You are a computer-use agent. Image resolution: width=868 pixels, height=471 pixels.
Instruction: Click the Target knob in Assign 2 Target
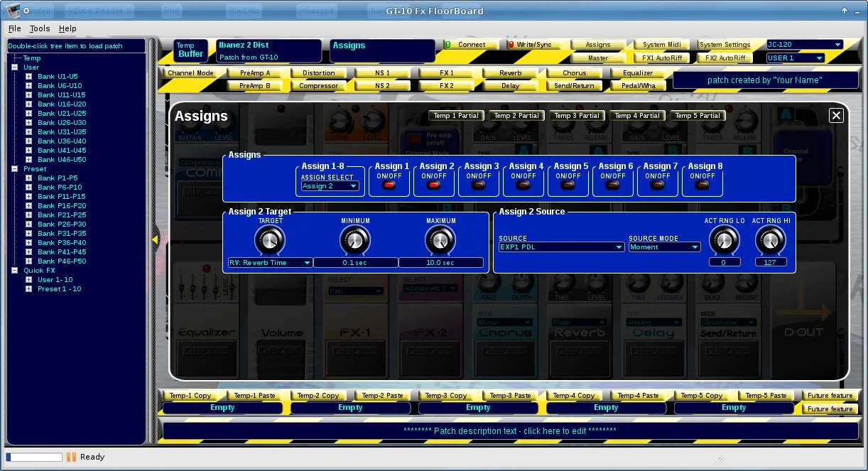[x=270, y=242]
